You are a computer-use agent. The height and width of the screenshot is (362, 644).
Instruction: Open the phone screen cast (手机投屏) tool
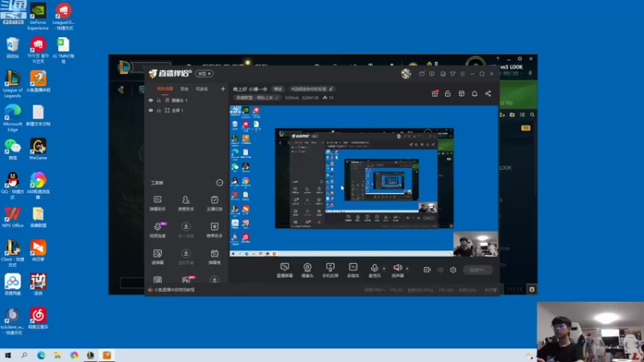[330, 270]
